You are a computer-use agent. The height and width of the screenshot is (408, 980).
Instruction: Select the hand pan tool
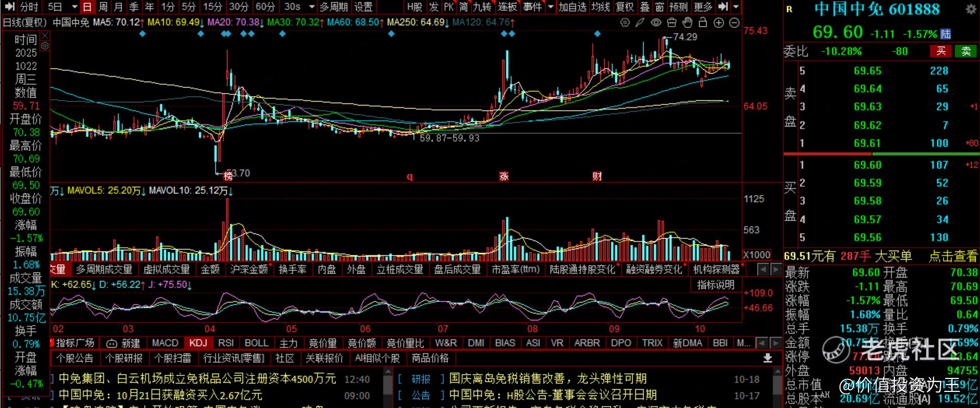687,22
